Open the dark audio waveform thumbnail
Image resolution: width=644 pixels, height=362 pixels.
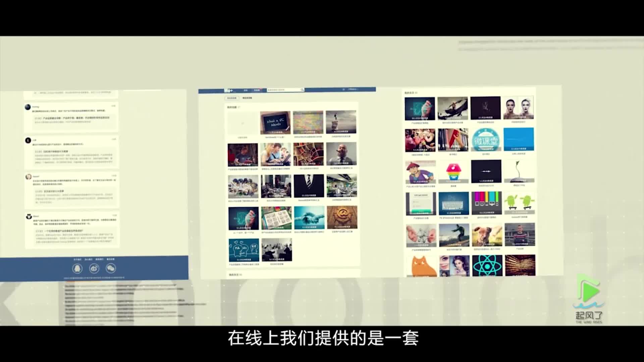[486, 171]
